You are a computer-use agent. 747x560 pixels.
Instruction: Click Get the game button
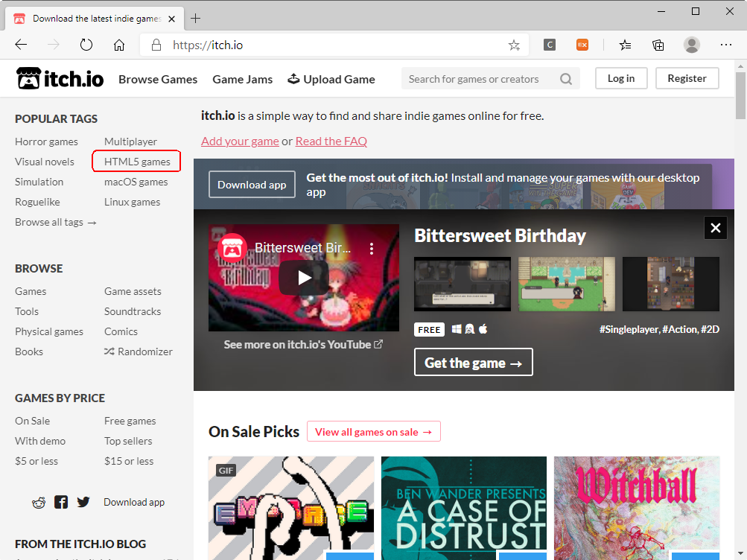click(474, 363)
